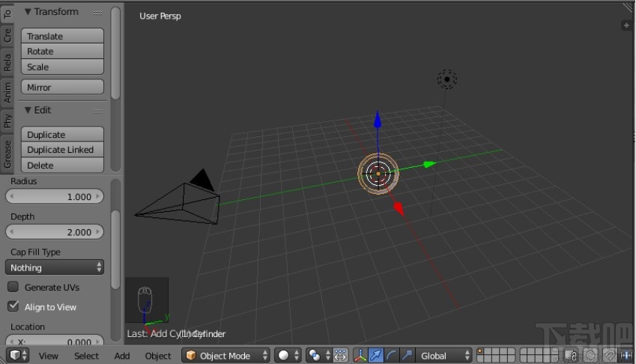
Task: Click the Radius value field
Action: (x=55, y=196)
